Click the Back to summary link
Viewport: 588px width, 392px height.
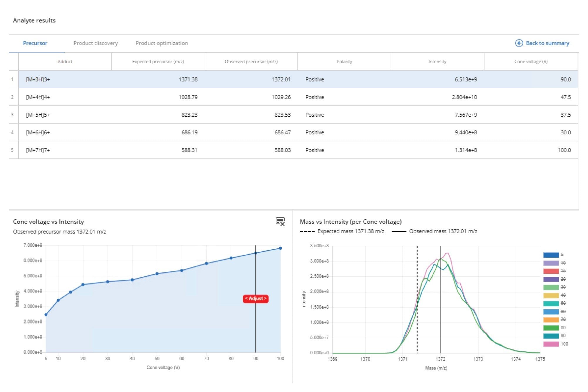[x=547, y=43]
